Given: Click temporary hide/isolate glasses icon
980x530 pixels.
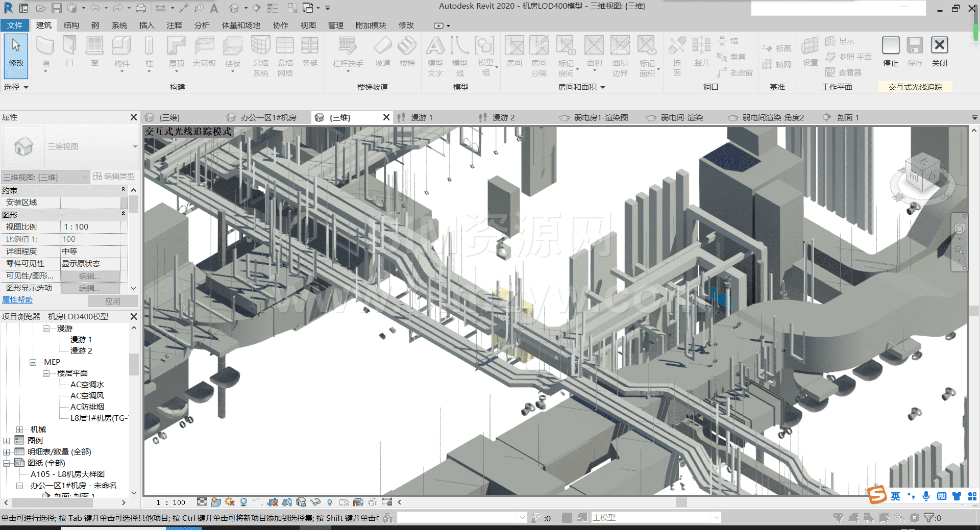Looking at the screenshot, I should click(315, 502).
